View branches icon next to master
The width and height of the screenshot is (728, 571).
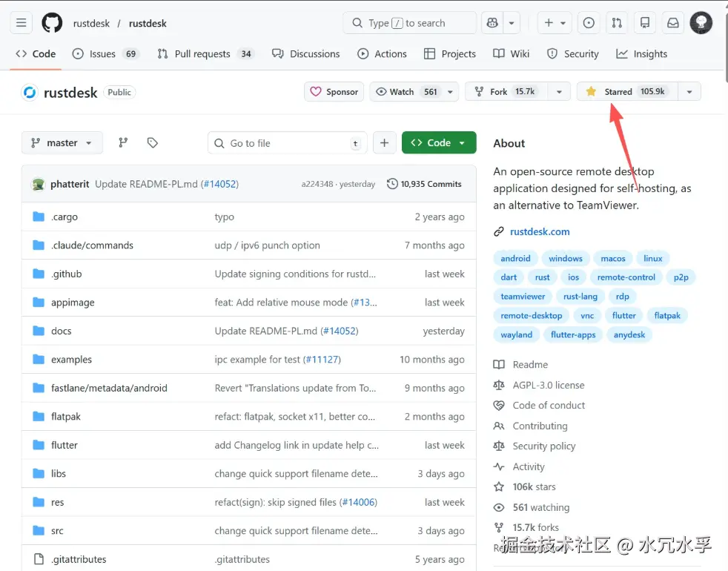tap(124, 143)
